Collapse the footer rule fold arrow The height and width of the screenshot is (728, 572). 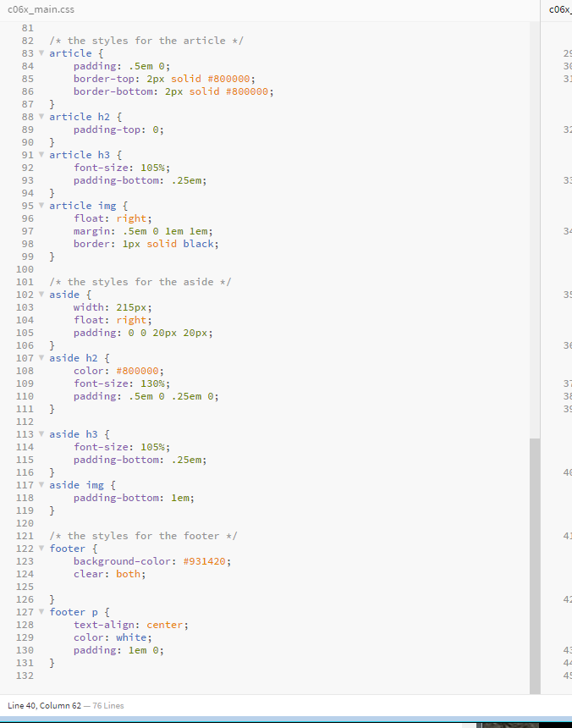41,549
